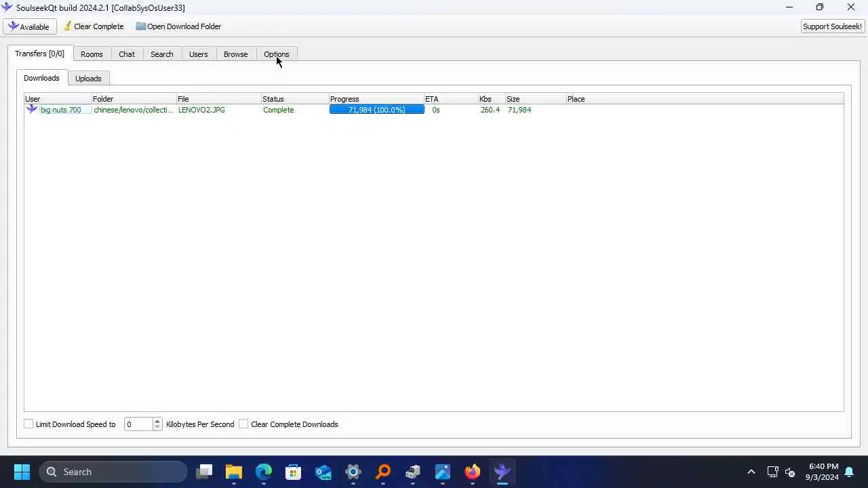This screenshot has height=488, width=868.
Task: Show hidden tray icons chevron
Action: (751, 472)
